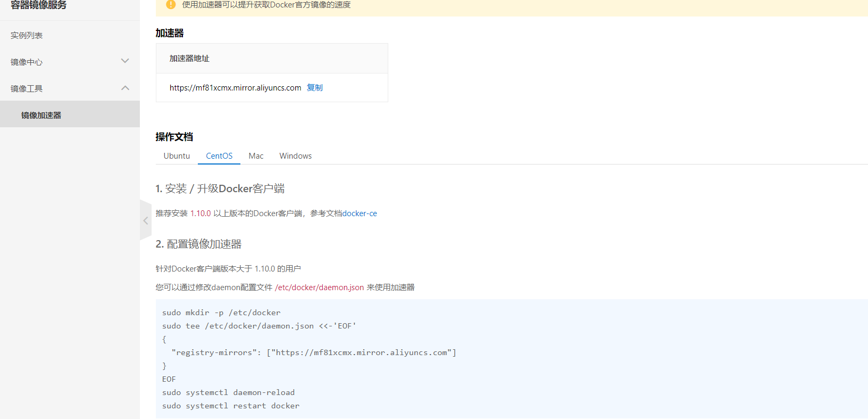Click the warning icon in yellow banner
This screenshot has height=419, width=868.
pos(171,5)
